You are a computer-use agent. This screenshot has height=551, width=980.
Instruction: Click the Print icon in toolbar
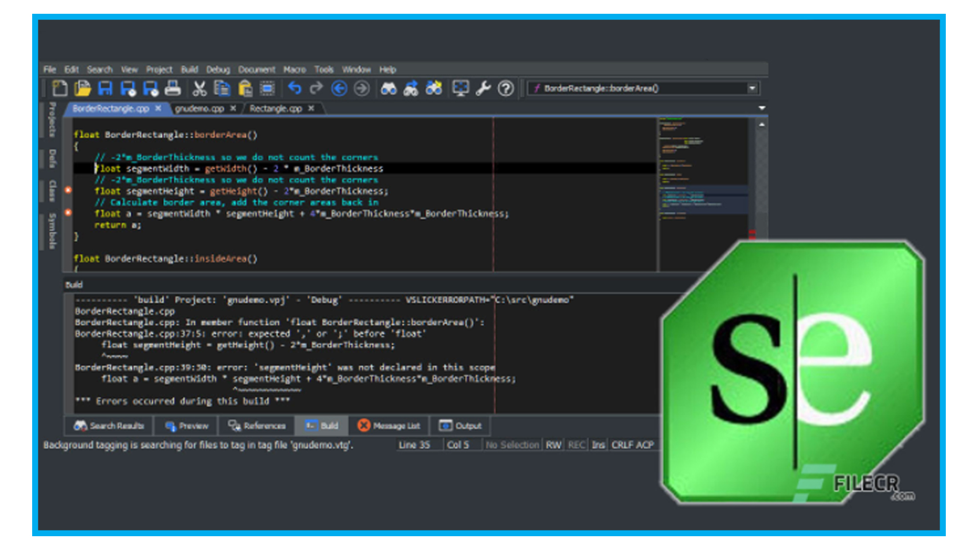click(173, 89)
